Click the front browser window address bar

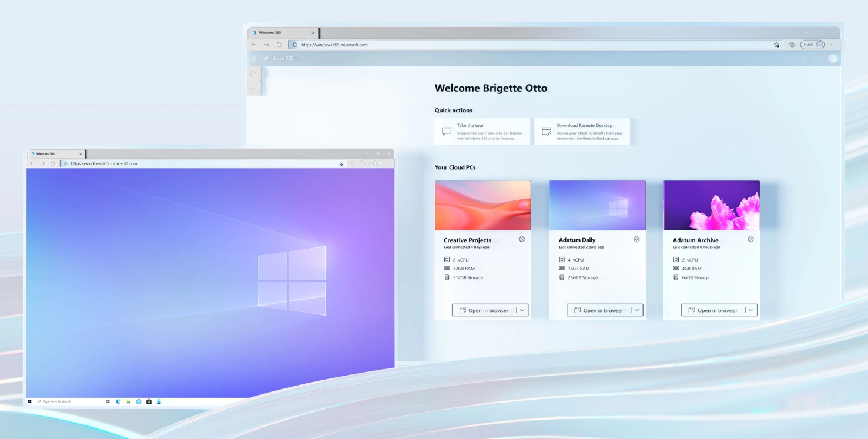click(203, 163)
